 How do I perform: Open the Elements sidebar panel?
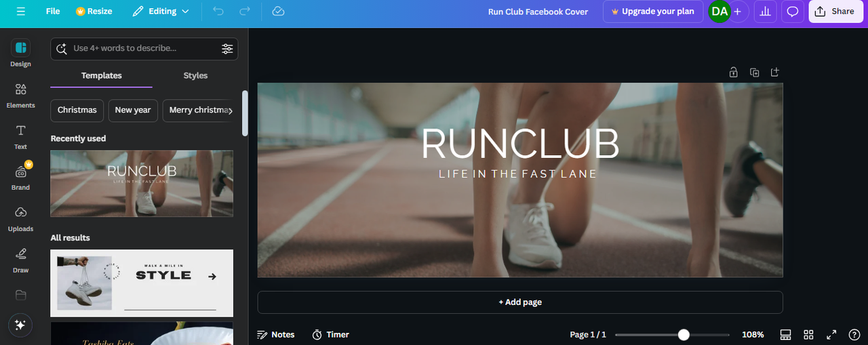21,96
